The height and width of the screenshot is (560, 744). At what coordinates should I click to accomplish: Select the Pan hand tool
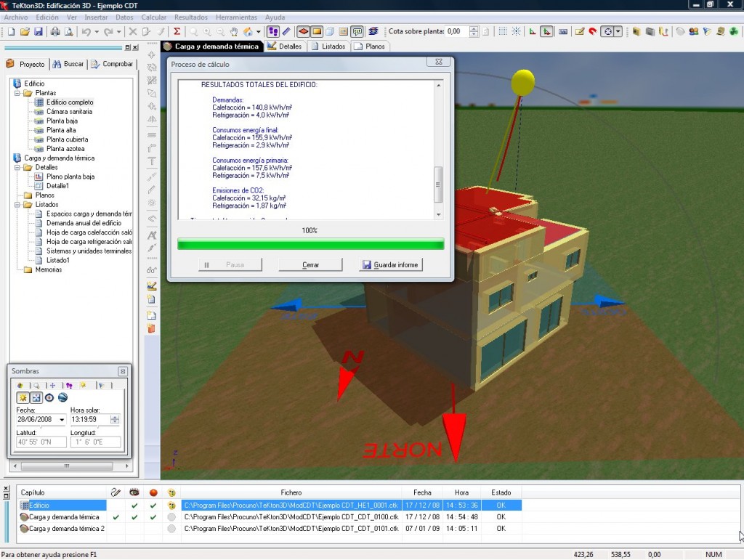click(x=233, y=32)
